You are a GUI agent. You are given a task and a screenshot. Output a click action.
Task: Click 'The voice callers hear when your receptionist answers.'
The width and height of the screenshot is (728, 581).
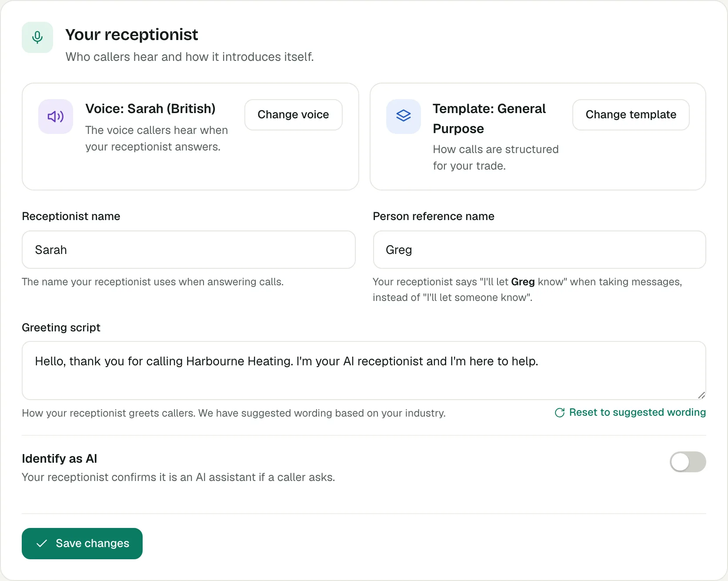tap(157, 138)
